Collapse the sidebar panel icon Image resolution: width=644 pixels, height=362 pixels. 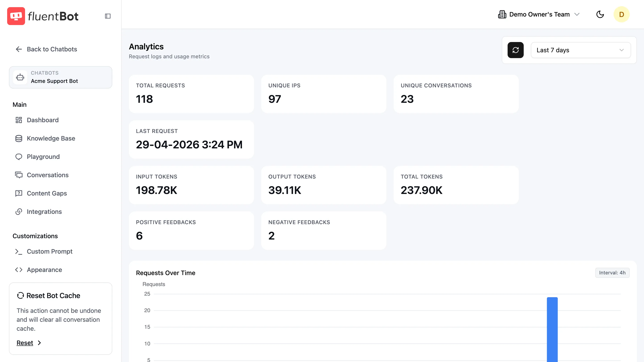point(108,16)
